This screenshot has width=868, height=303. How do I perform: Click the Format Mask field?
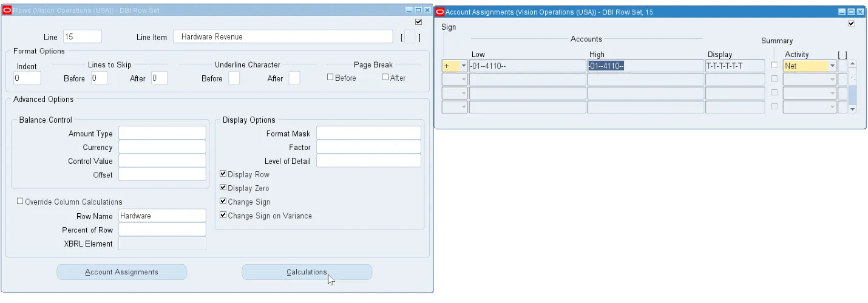(x=368, y=133)
